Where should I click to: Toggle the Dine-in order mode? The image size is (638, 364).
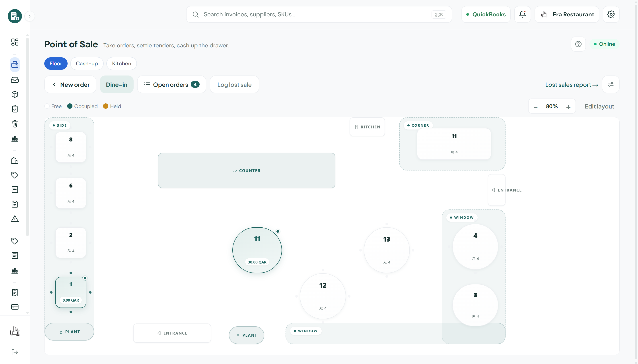(117, 85)
